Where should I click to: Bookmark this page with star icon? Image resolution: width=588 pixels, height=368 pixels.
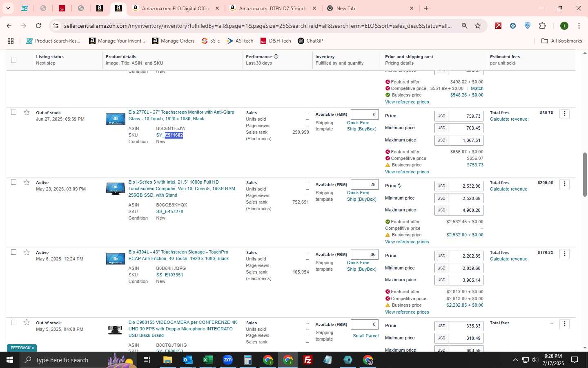coord(478,26)
